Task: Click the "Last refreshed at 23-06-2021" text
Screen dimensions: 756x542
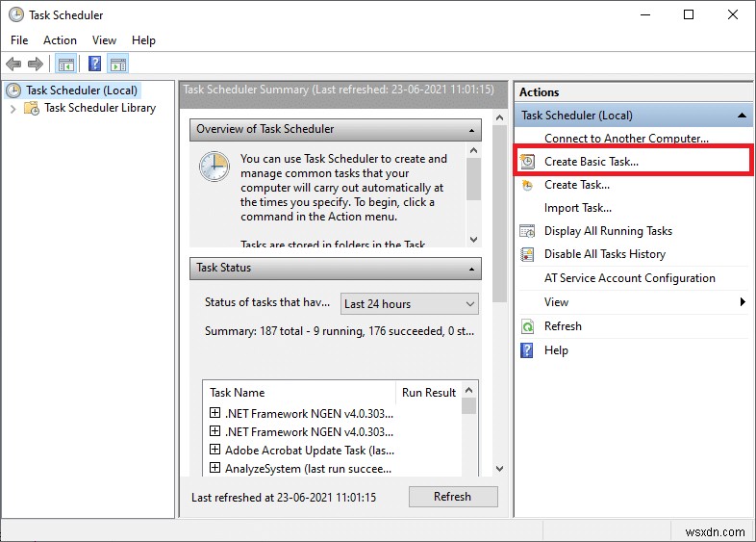Action: 284,498
